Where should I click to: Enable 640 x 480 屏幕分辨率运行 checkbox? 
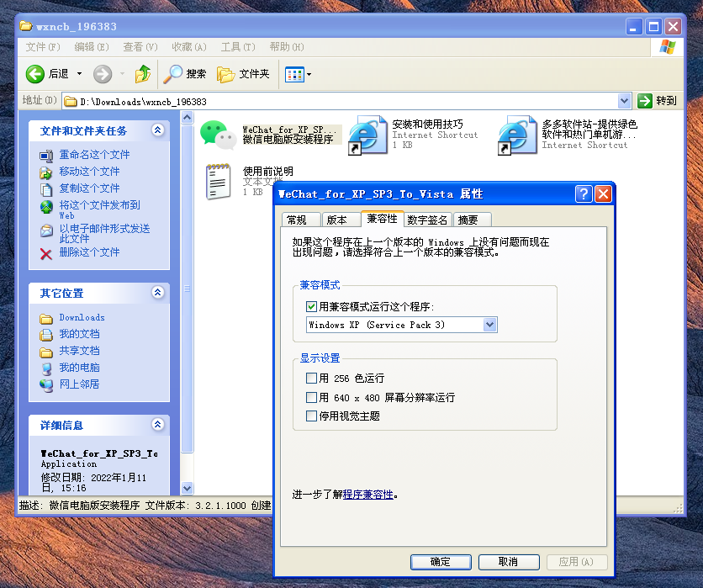(x=311, y=397)
